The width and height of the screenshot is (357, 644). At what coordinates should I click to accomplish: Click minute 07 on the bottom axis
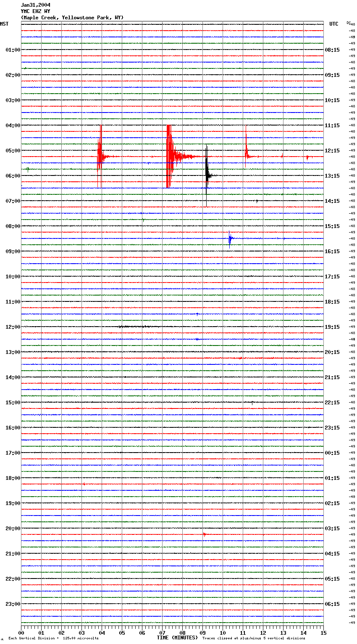click(x=162, y=633)
